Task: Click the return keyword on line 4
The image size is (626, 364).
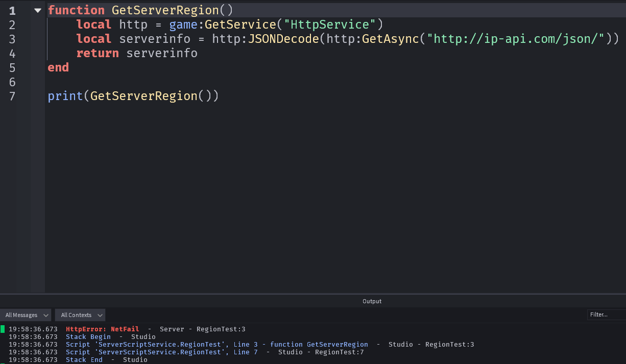Action: tap(98, 53)
